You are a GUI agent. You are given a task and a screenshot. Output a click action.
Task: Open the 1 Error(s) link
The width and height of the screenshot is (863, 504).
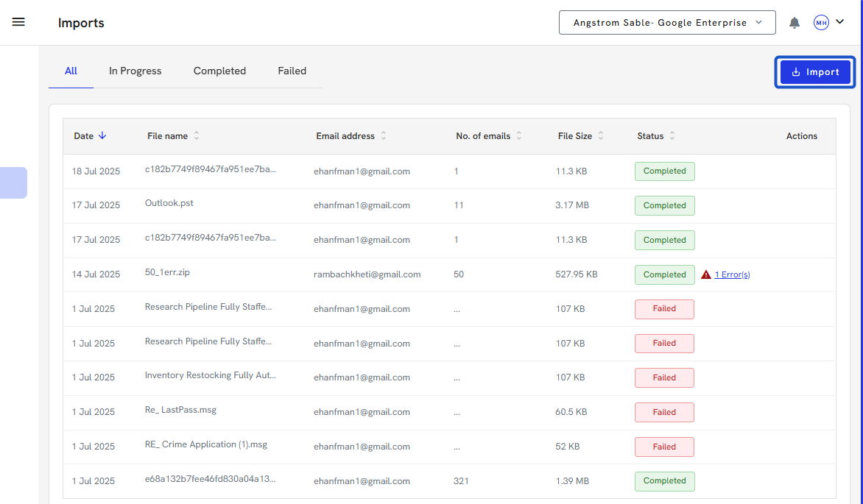(732, 274)
